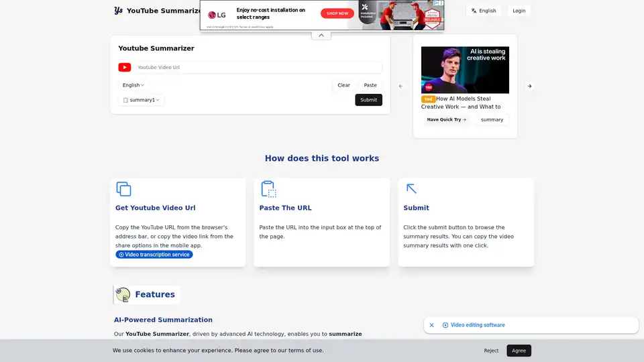Click the How does this tool works heading
This screenshot has width=644, height=362.
321,158
